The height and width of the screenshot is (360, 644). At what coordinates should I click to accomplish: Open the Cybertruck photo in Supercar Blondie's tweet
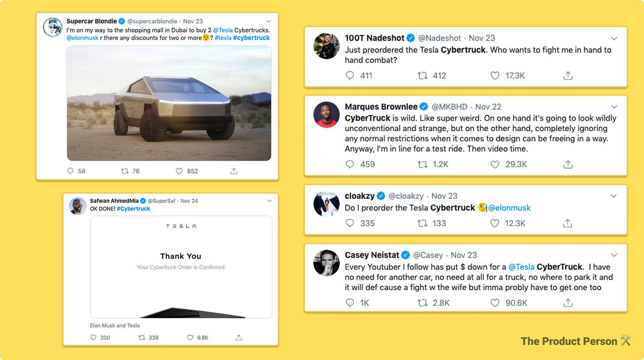pyautogui.click(x=169, y=103)
